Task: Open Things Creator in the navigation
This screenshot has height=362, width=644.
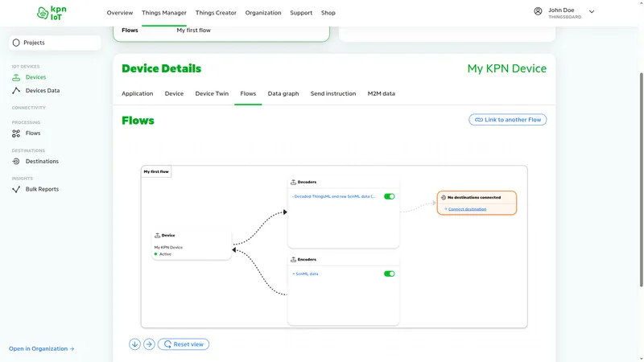Action: click(x=216, y=13)
